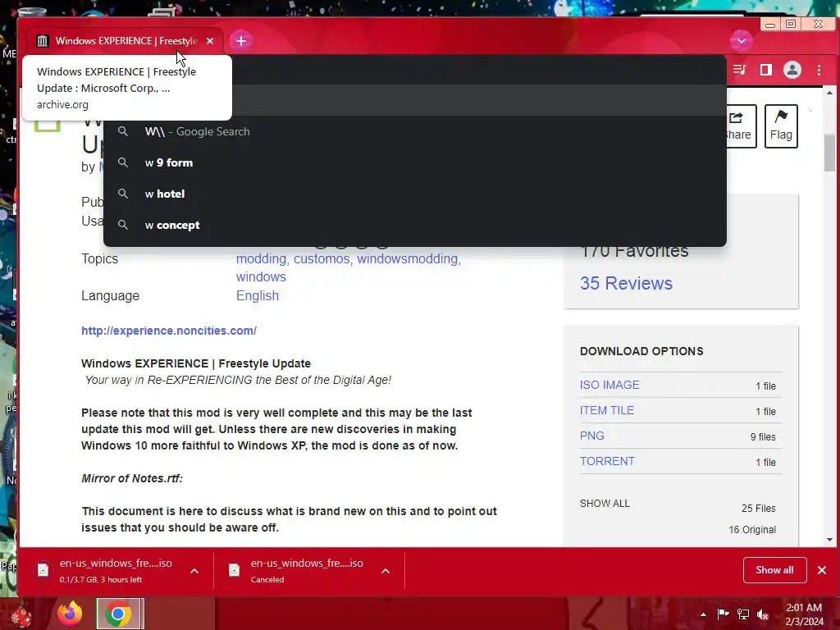Show hidden system tray icons

pos(703,614)
